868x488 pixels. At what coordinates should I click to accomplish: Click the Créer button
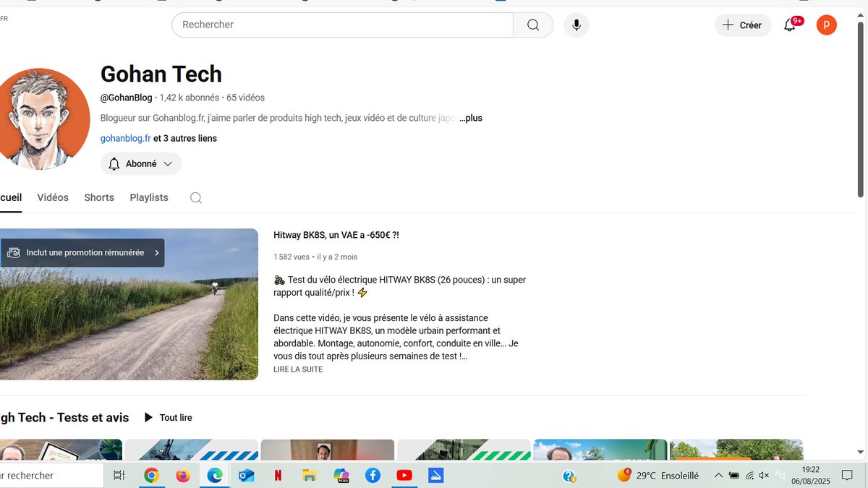coord(743,25)
